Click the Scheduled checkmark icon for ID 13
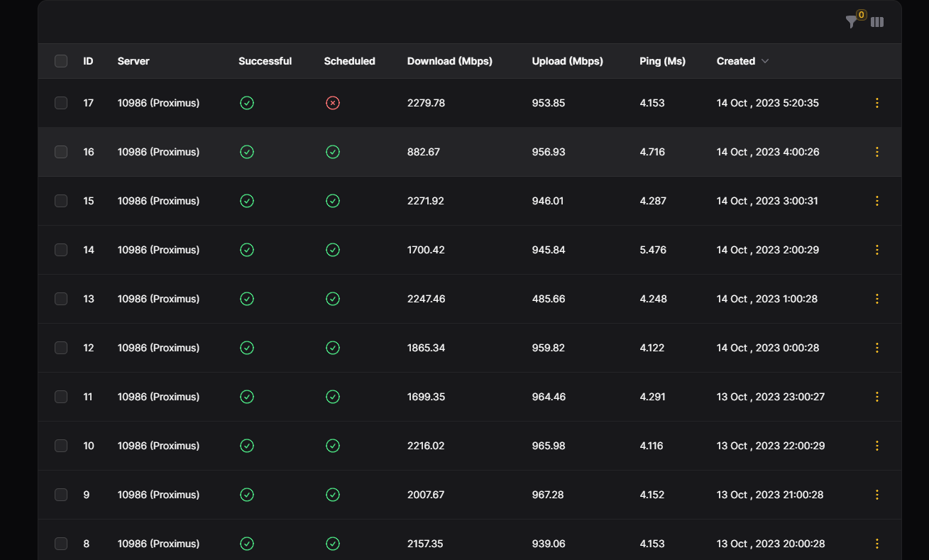The image size is (929, 560). (x=332, y=299)
